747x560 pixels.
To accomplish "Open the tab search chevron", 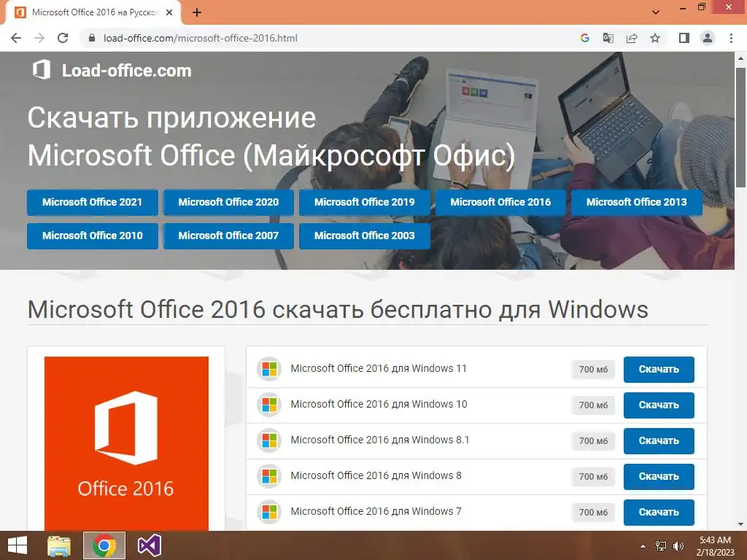I will (656, 12).
